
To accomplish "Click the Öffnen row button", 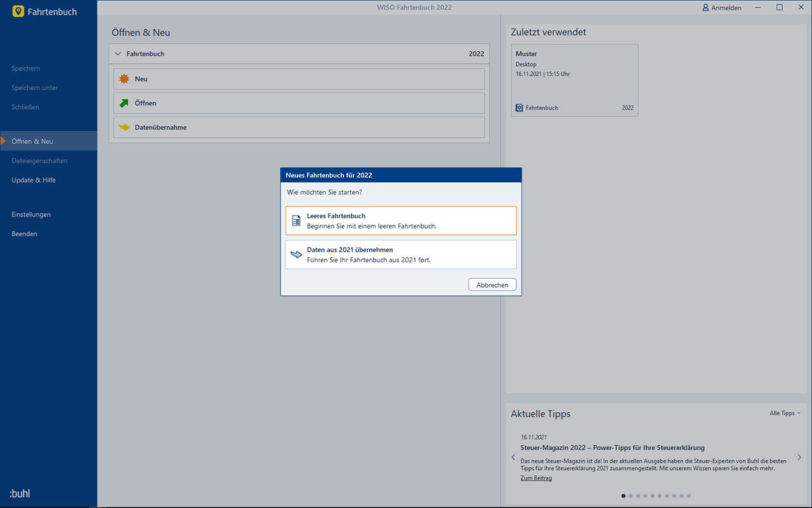I will (299, 103).
